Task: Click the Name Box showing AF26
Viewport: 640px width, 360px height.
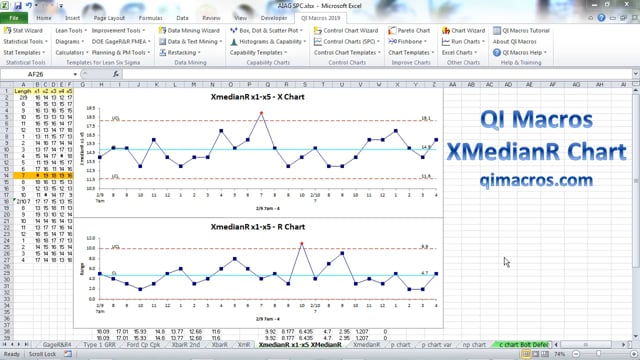Action: point(36,74)
